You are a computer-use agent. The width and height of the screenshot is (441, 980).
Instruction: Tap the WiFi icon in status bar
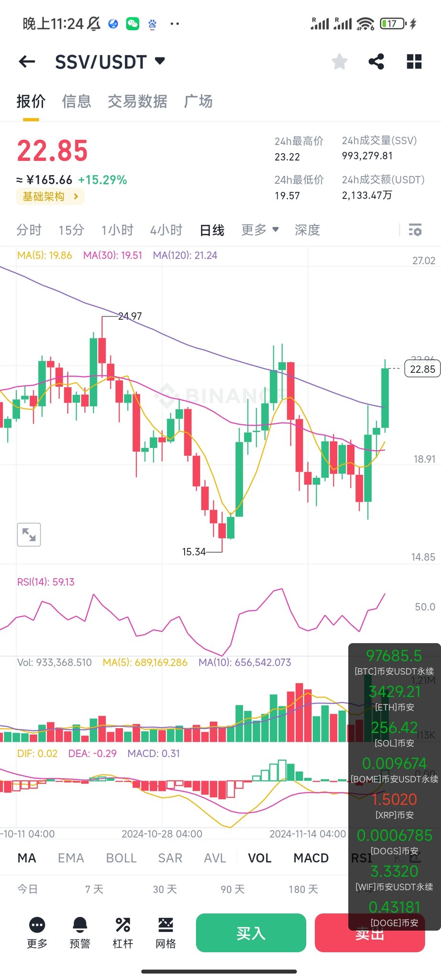(x=365, y=23)
